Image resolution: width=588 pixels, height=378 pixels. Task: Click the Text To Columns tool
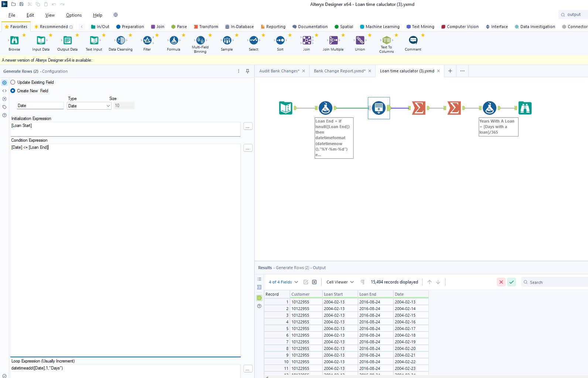pyautogui.click(x=386, y=41)
